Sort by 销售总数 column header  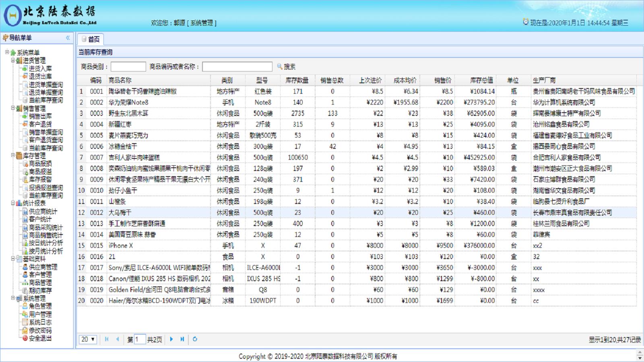coord(332,80)
